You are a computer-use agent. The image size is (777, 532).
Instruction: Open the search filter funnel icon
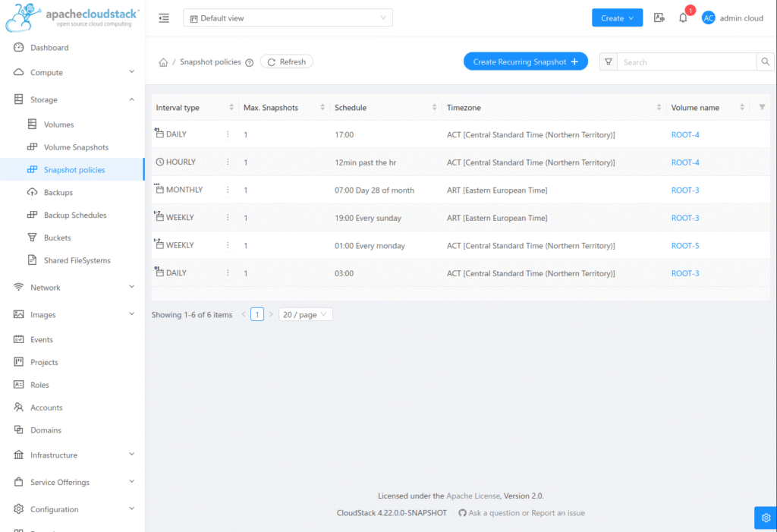tap(609, 62)
